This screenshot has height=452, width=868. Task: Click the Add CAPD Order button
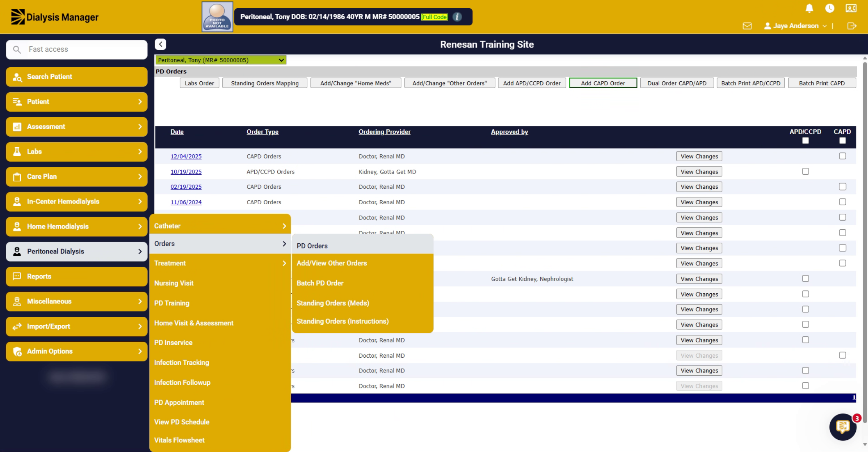point(603,83)
